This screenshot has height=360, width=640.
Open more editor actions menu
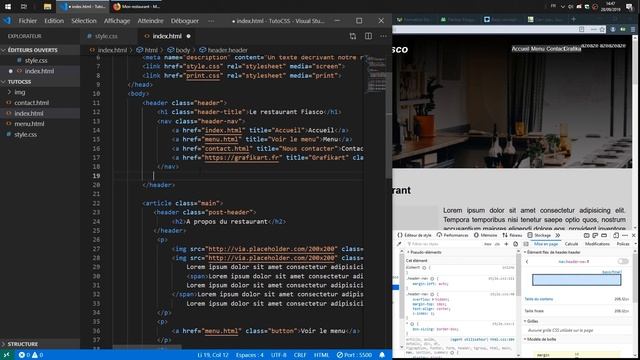(383, 36)
